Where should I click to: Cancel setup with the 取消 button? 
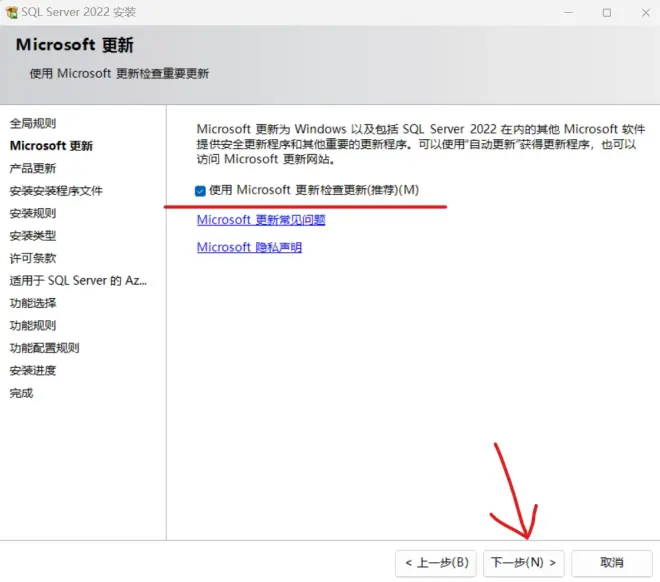tap(612, 563)
